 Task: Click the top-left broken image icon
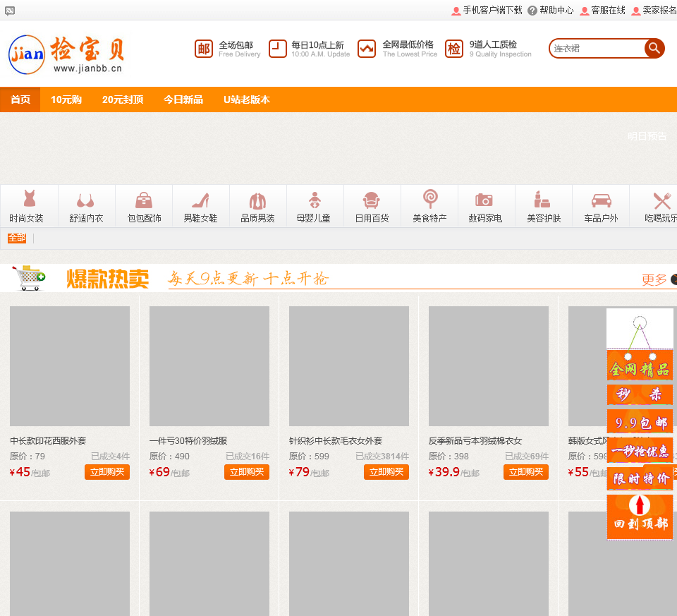(x=10, y=11)
